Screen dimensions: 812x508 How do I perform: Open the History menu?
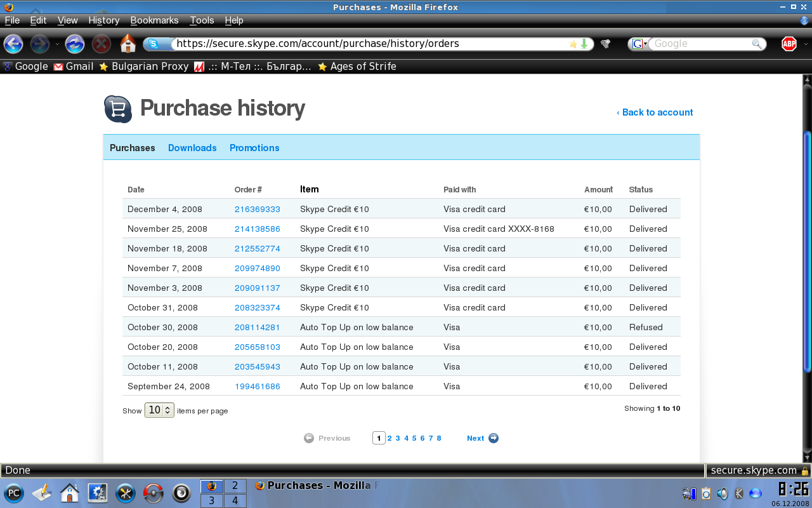pyautogui.click(x=104, y=20)
